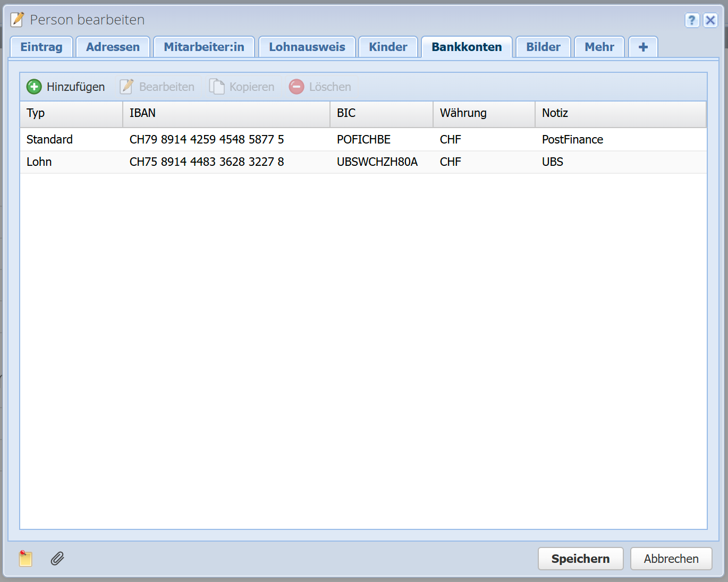Click the Währung column header
Screen dimensions: 728x582
[x=484, y=113]
